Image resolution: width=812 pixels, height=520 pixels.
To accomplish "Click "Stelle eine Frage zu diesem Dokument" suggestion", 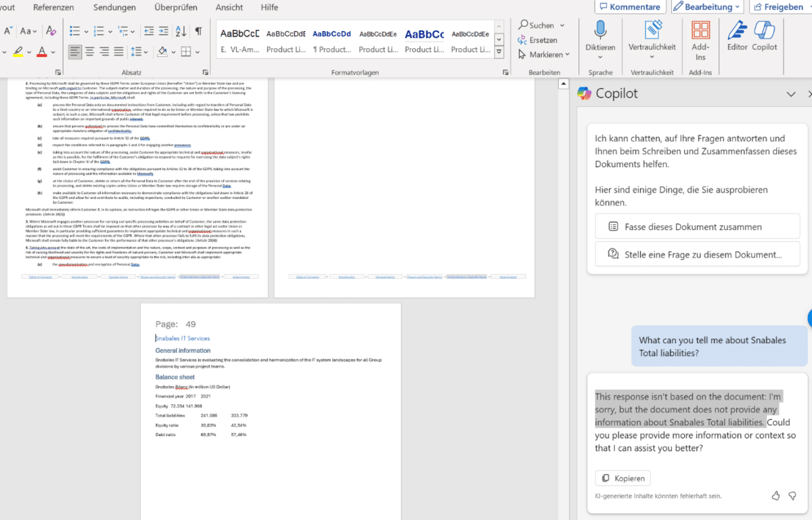I will click(x=697, y=254).
